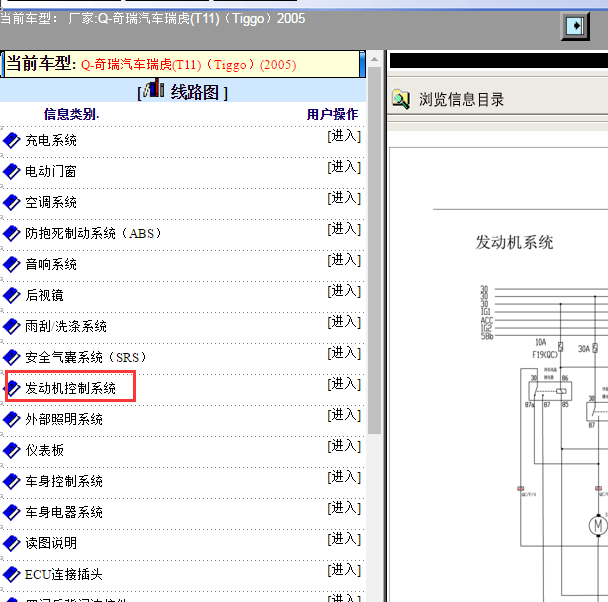Open 发动机控制系统 via its [进入] link

point(344,384)
